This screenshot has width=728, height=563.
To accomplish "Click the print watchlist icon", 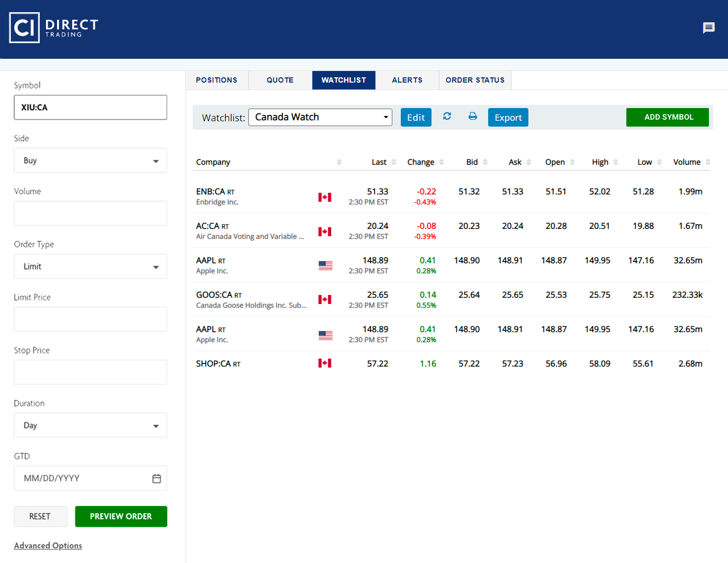I will coord(473,117).
